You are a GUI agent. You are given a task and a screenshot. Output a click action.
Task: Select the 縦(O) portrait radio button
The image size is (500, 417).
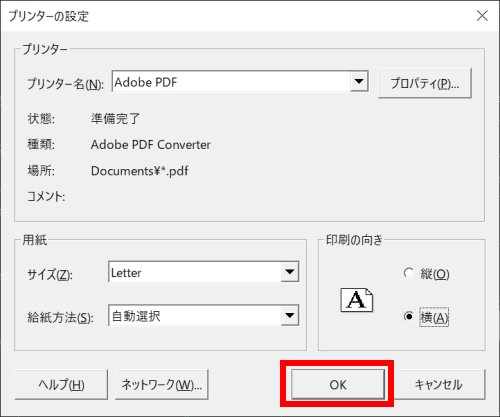click(408, 273)
